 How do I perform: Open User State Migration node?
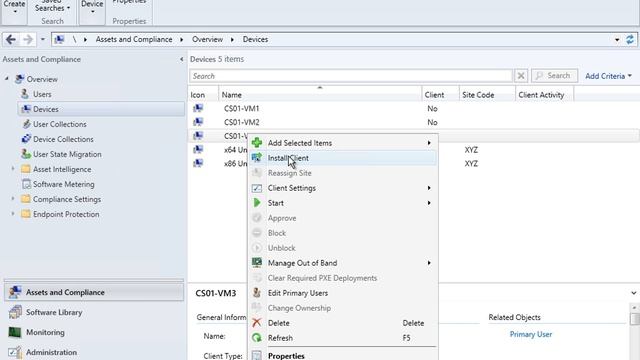(67, 154)
